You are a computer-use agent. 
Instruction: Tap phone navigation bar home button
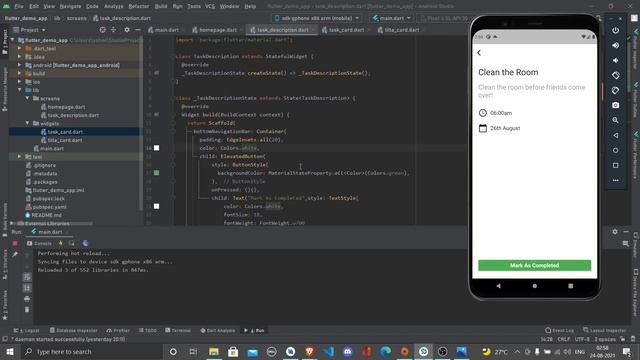[x=535, y=286]
